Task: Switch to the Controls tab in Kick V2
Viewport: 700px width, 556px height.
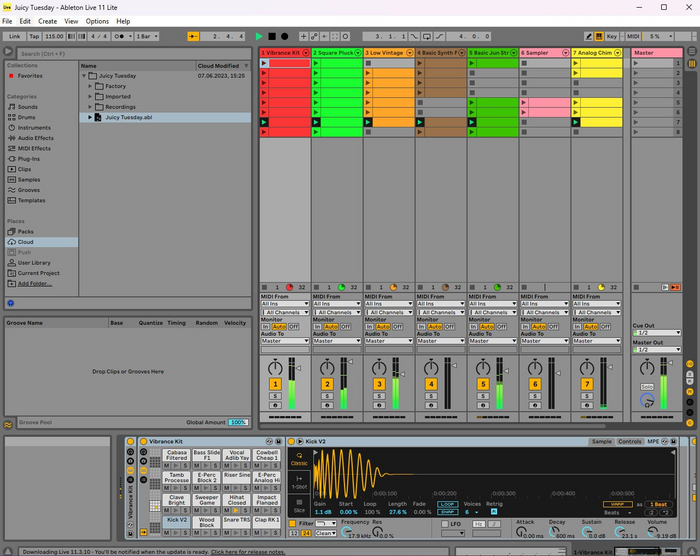Action: tap(630, 441)
